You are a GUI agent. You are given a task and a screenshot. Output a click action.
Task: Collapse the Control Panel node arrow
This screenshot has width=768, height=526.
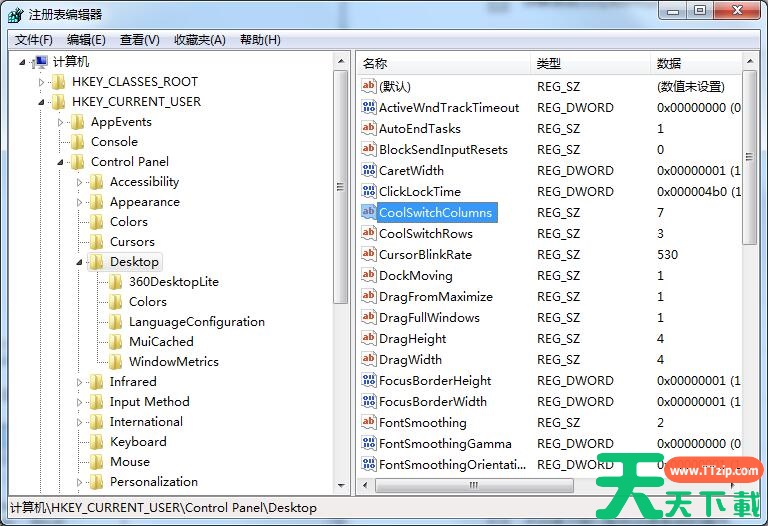(x=60, y=162)
